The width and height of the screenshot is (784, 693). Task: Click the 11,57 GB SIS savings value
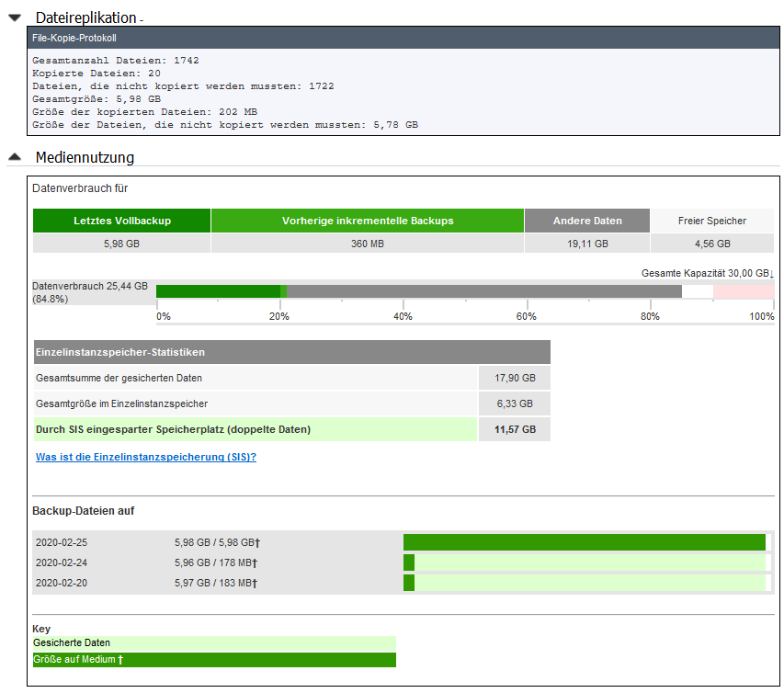[x=515, y=429]
